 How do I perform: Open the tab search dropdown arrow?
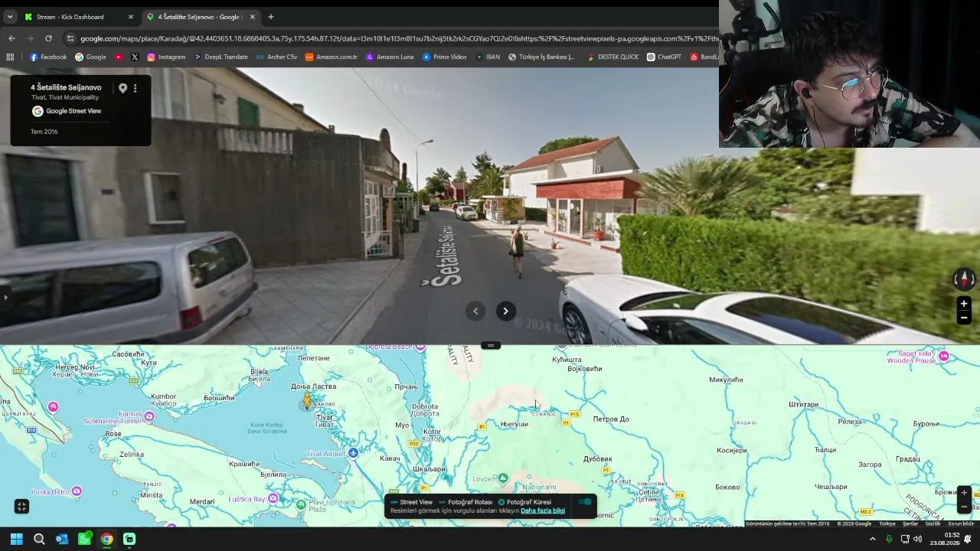click(10, 17)
